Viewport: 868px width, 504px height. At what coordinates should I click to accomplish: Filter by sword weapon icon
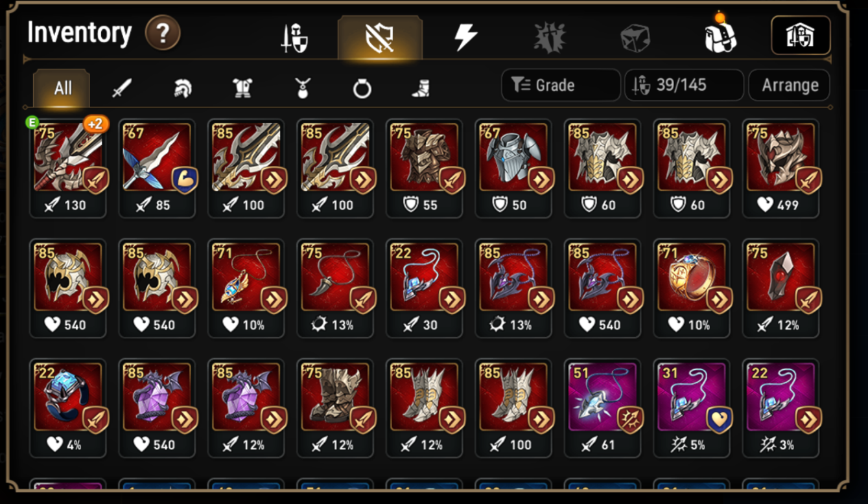pyautogui.click(x=122, y=88)
